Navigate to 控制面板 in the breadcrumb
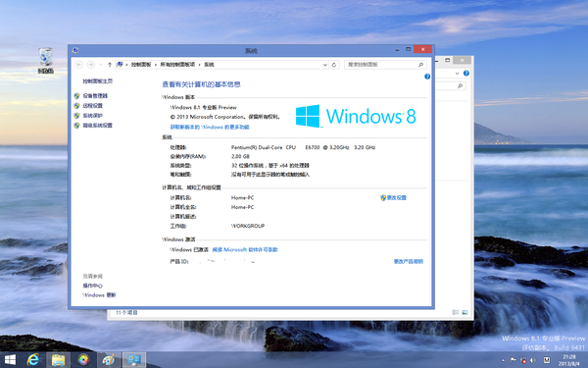The image size is (588, 368). pos(141,65)
